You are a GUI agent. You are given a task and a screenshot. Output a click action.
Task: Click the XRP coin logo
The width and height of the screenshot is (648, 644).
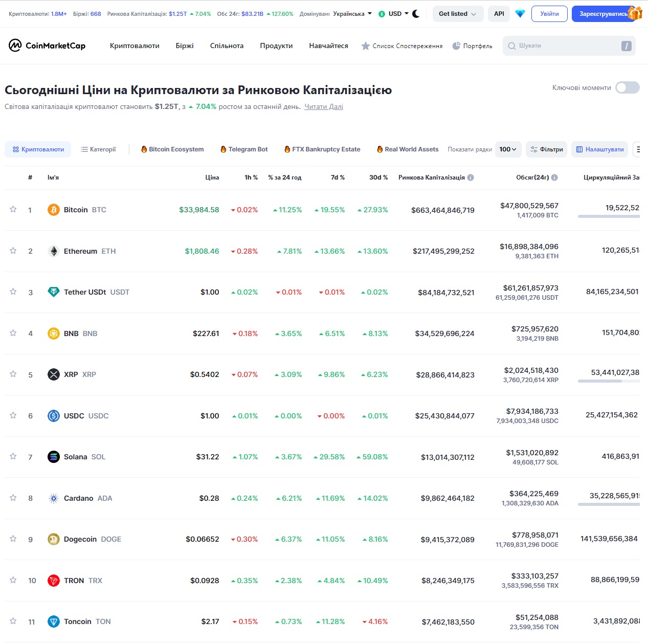click(54, 374)
